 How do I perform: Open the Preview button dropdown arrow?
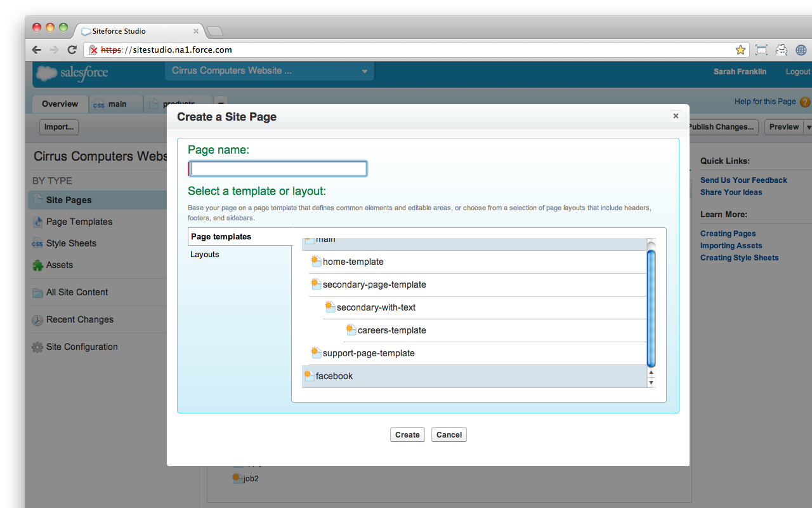coord(808,127)
